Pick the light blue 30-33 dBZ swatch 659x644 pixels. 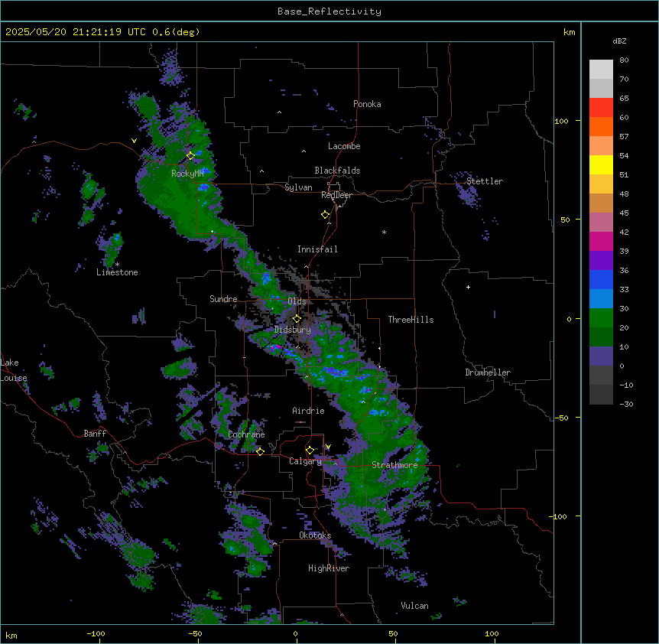tap(601, 299)
